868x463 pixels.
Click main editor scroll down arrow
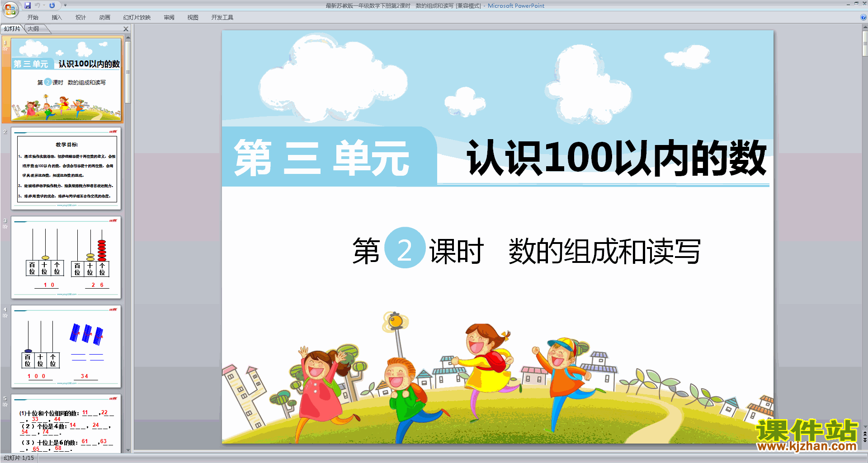coord(865,426)
